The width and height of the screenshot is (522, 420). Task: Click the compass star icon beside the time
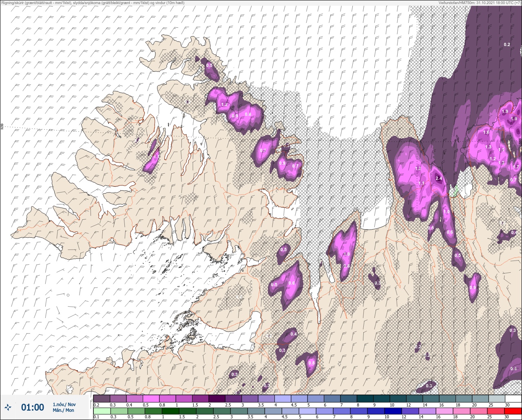8,407
